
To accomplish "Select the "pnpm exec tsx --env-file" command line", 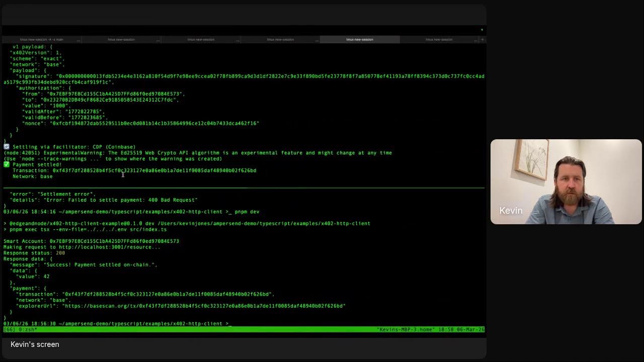I will pyautogui.click(x=85, y=229).
